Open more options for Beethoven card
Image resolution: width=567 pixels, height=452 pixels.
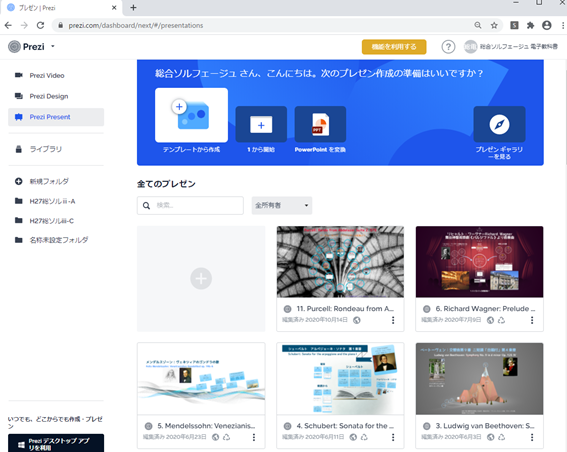[532, 437]
